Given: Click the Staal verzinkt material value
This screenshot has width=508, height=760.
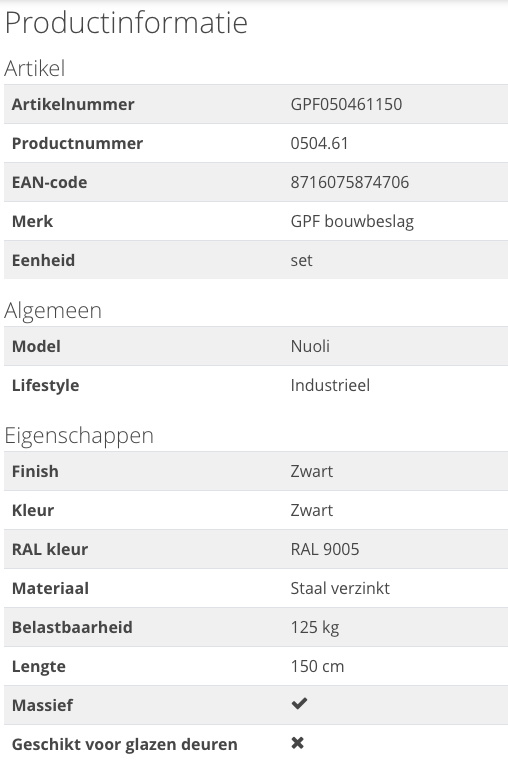Looking at the screenshot, I should [x=340, y=588].
